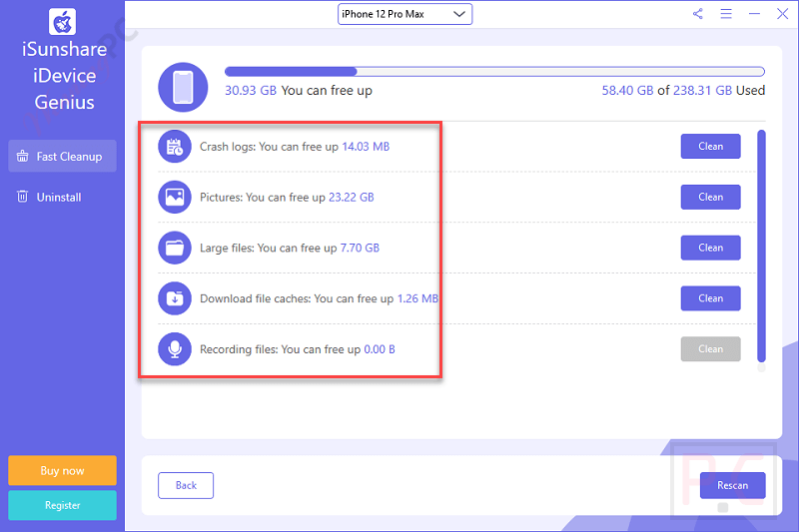Go back with the Back button

click(186, 486)
